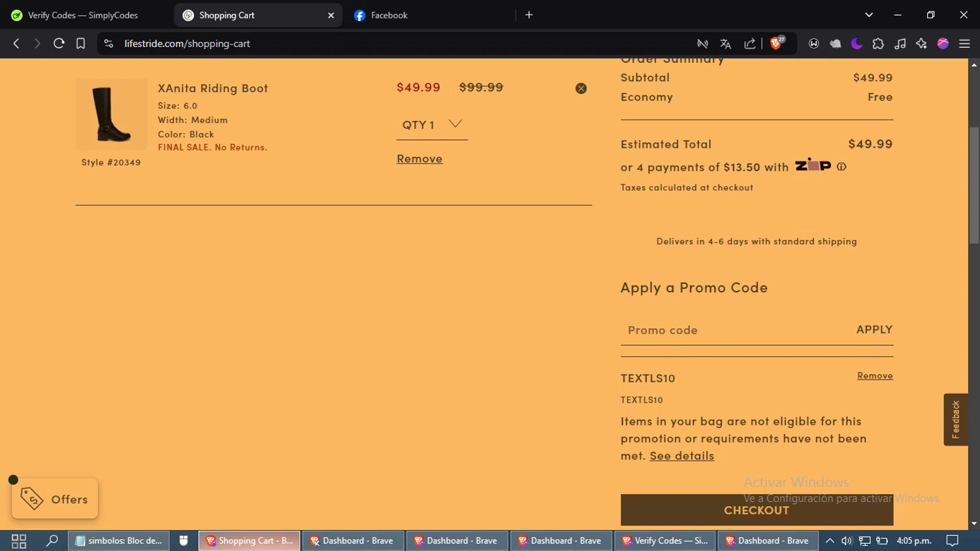Click the scrollbar down arrow
Image resolution: width=980 pixels, height=551 pixels.
click(x=974, y=524)
